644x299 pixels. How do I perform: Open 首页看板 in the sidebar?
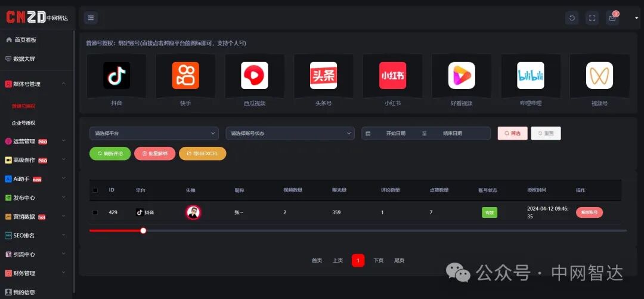pos(26,40)
